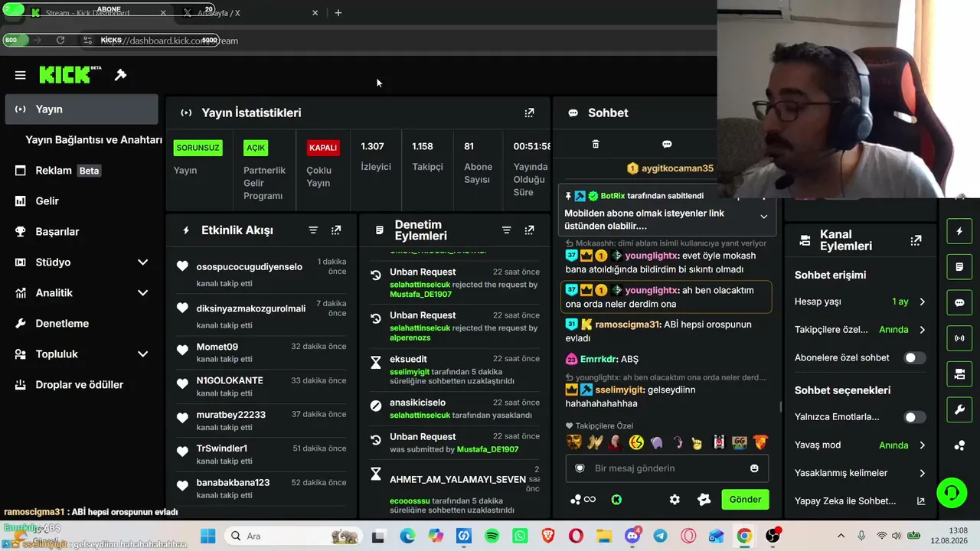Open Yapay Zeka ile Sohbet link

(861, 501)
